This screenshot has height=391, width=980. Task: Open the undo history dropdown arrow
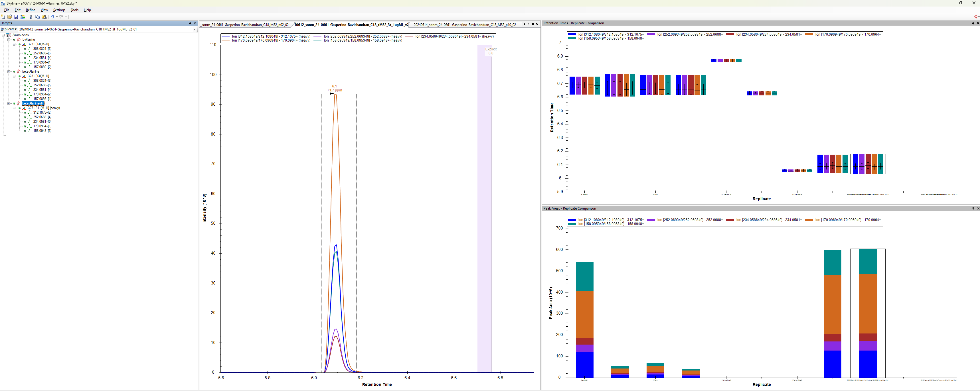57,17
